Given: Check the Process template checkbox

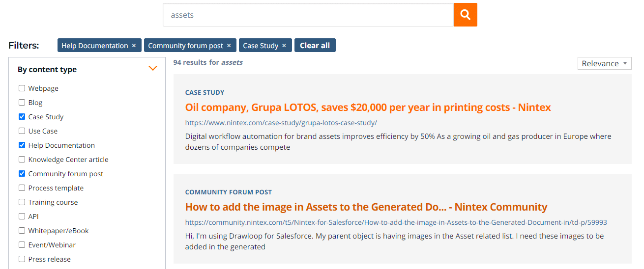Looking at the screenshot, I should tap(22, 188).
